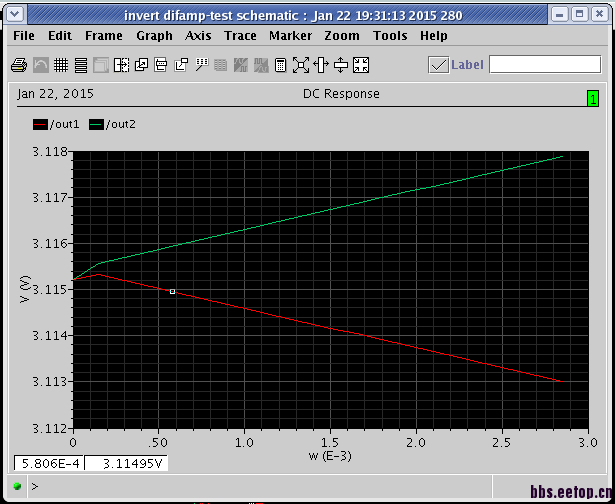Click the green status indicator dot
This screenshot has height=504, width=615.
click(x=17, y=486)
